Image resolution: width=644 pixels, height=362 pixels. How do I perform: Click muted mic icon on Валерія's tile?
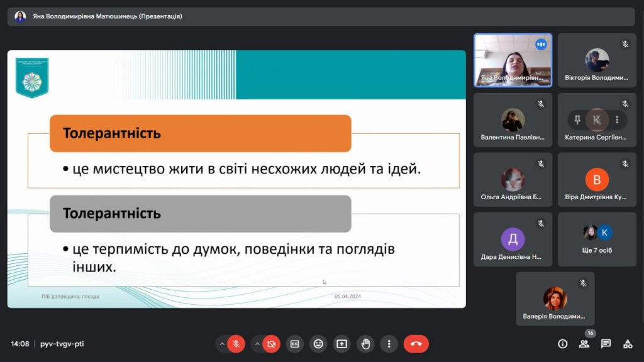(583, 283)
